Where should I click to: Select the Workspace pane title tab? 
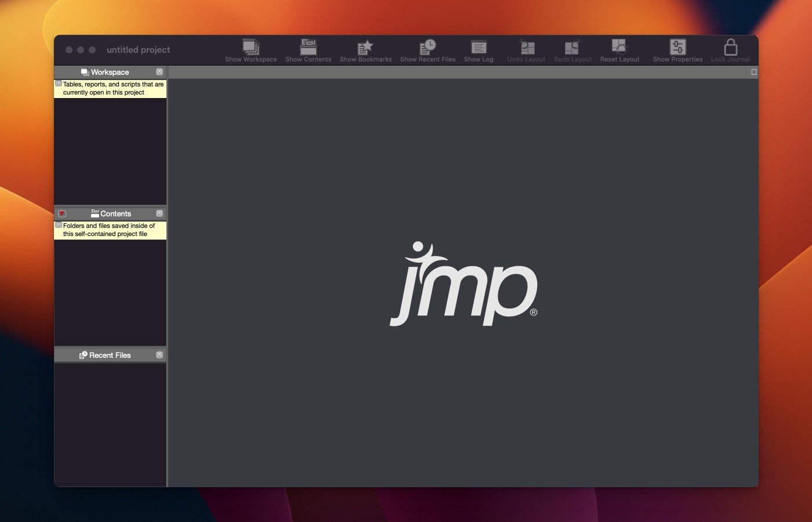click(x=105, y=72)
